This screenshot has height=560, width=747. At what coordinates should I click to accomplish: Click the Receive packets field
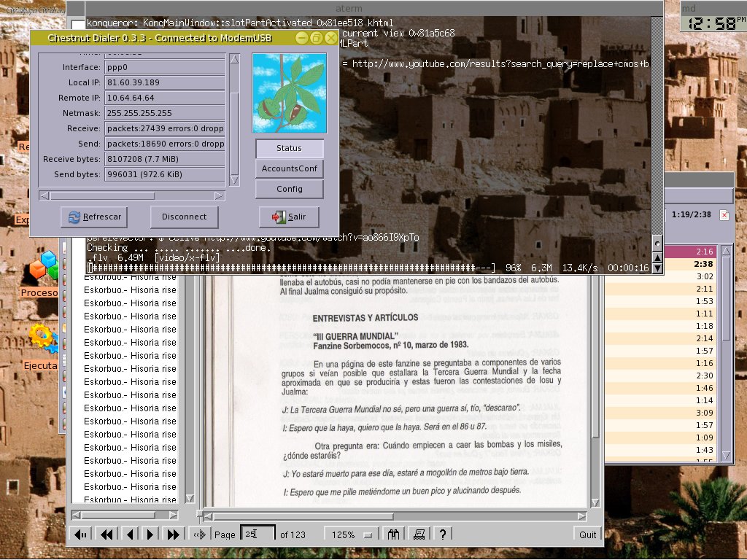[165, 128]
